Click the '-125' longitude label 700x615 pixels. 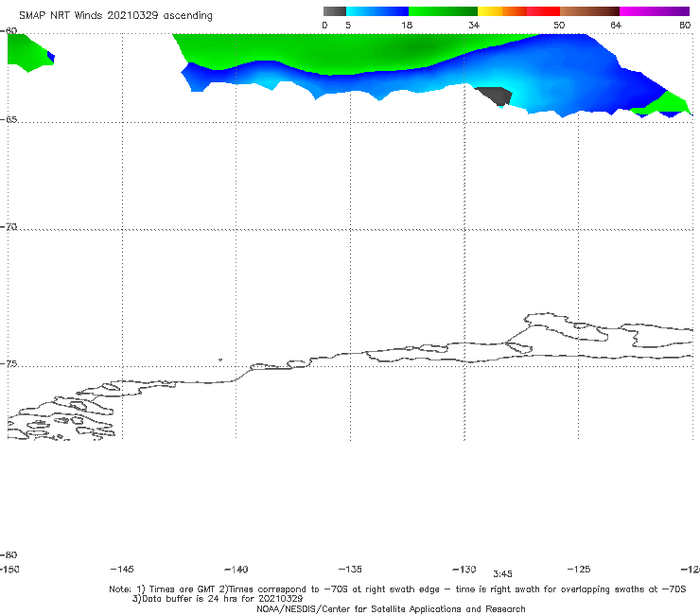[579, 570]
